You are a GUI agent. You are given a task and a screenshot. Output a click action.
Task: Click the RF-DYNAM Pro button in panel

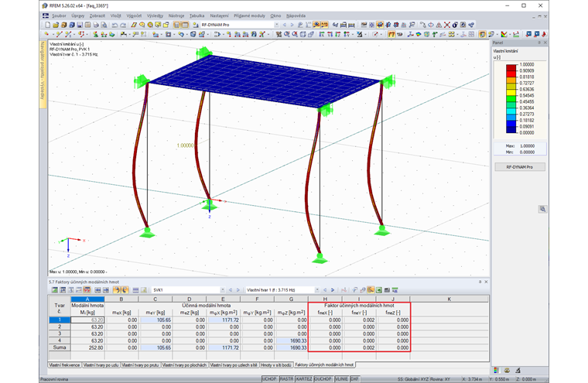[519, 167]
